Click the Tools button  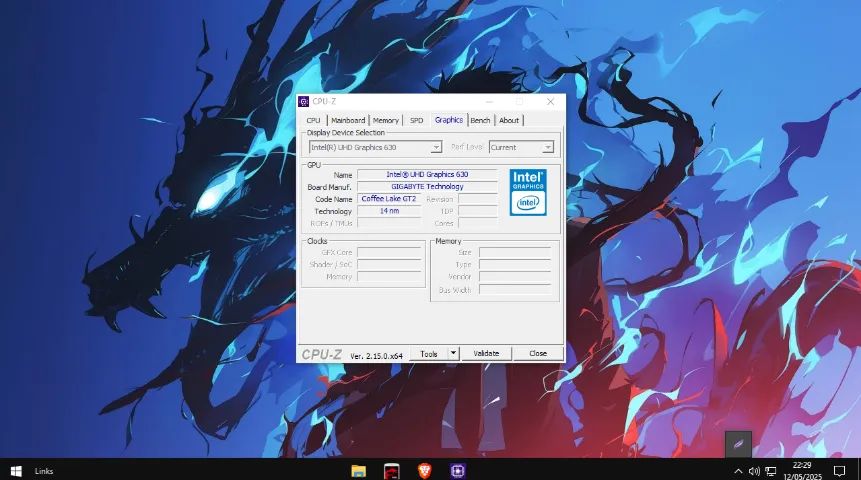click(429, 354)
